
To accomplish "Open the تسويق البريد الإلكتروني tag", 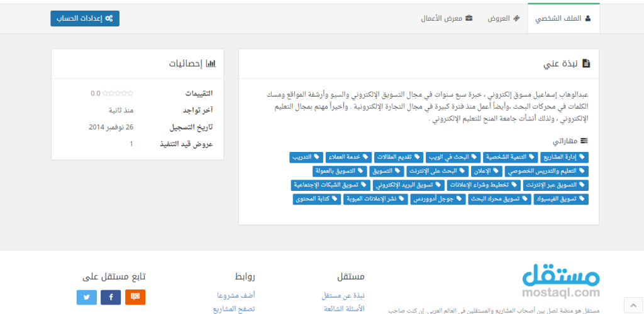I will [x=409, y=185].
